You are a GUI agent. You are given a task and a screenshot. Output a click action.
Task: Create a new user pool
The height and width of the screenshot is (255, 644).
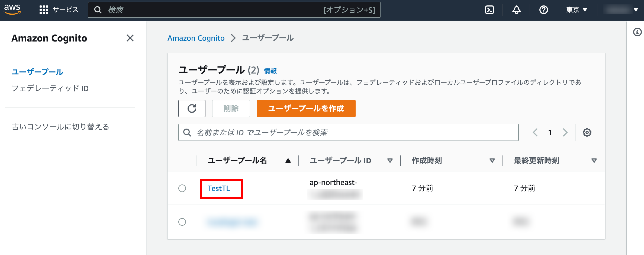306,109
